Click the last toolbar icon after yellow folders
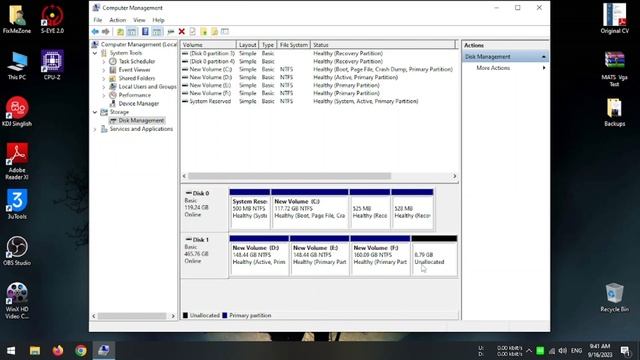Image resolution: width=640 pixels, height=360 pixels. coord(225,31)
